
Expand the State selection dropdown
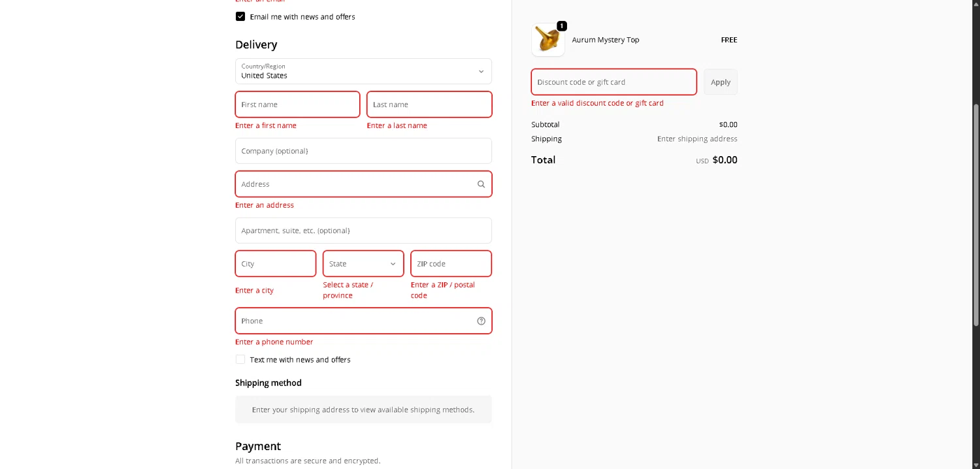tap(363, 264)
